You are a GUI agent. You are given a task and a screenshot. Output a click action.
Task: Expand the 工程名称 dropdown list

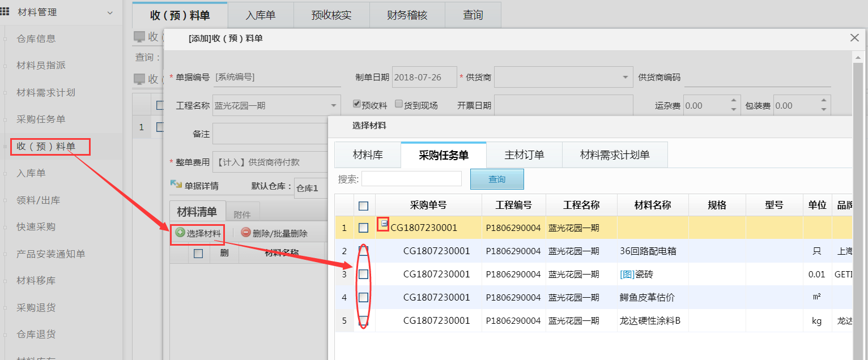[x=333, y=106]
